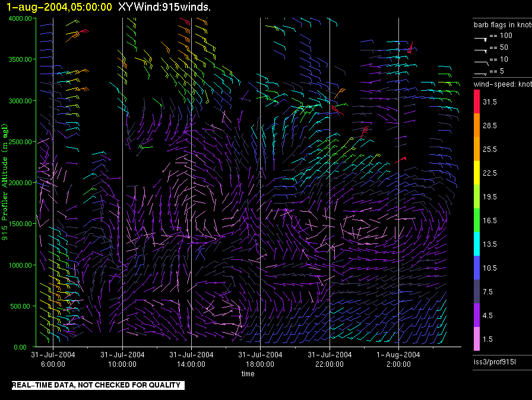Click the 'REAL-TIME DATA, NOT CHECKED FOR QUALITY' banner
Viewport: 532px width, 400px height.
pos(98,385)
